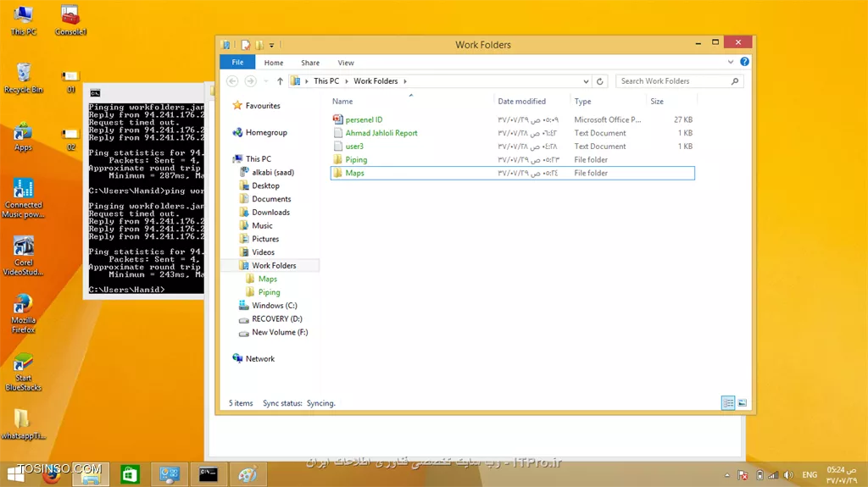
Task: Go up one folder level
Action: pos(280,80)
